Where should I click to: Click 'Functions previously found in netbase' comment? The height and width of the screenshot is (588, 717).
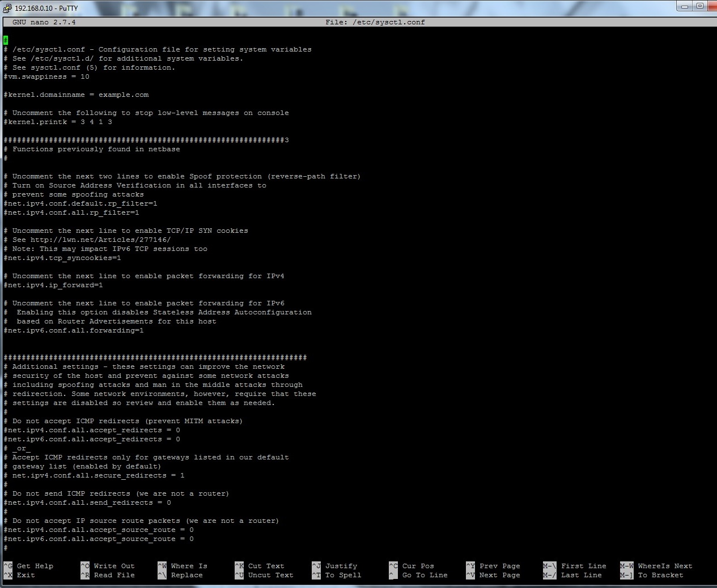click(92, 149)
